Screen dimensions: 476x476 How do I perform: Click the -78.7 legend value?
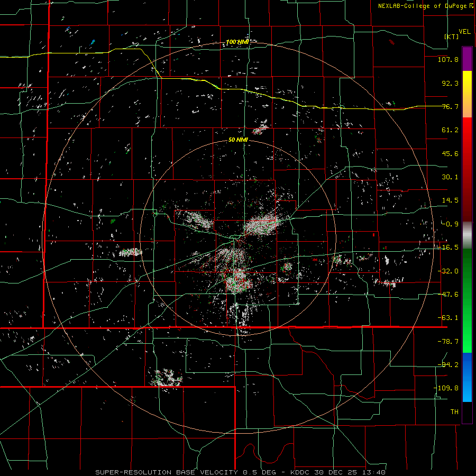click(x=448, y=342)
